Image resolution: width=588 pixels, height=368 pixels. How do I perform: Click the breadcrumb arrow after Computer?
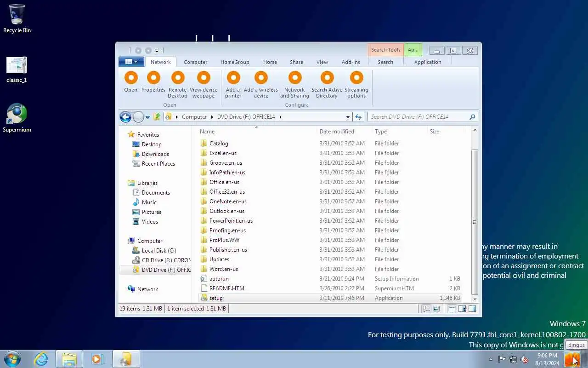coord(211,117)
